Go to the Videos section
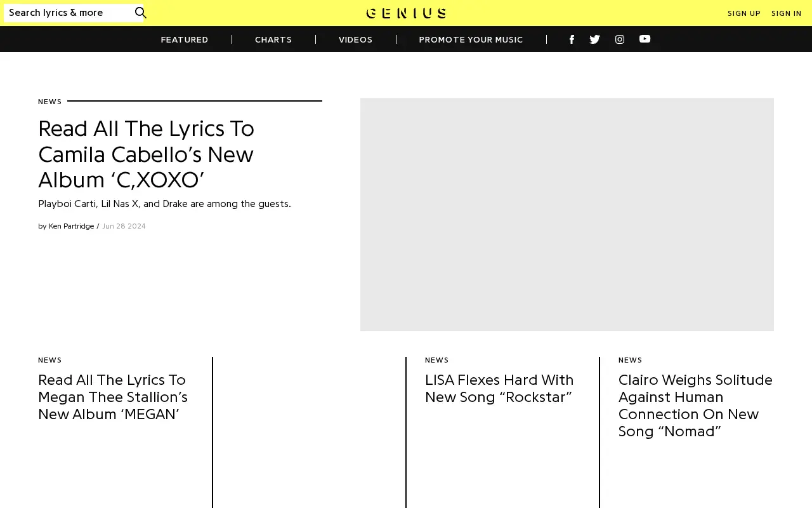This screenshot has width=812, height=508. (355, 39)
